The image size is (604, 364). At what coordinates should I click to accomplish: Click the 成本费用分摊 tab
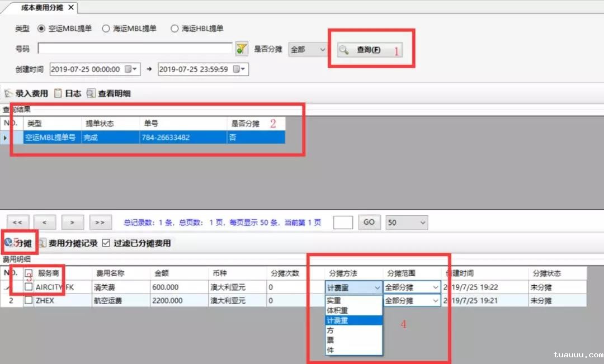click(39, 8)
